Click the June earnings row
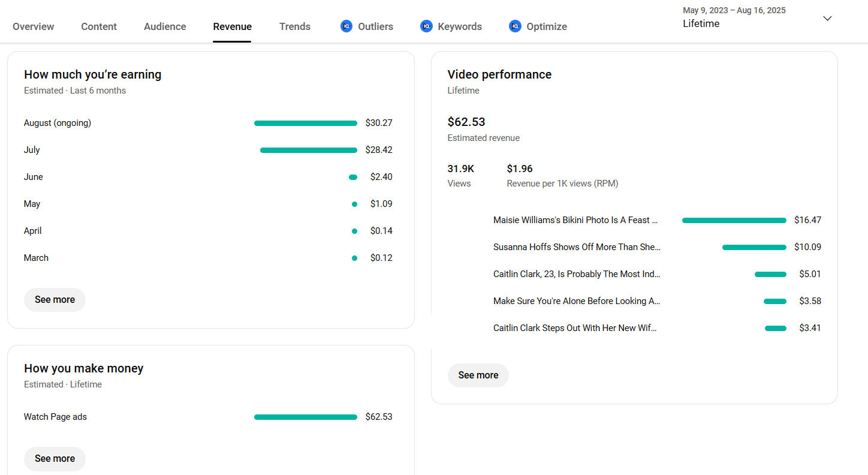 pos(34,177)
